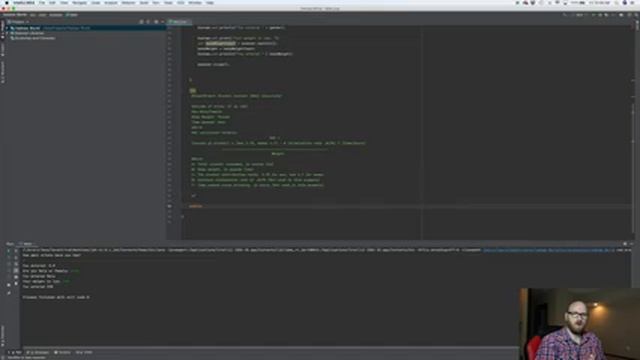Open Spotlight search in the macOS menu bar
640x360 pixels.
pos(616,3)
